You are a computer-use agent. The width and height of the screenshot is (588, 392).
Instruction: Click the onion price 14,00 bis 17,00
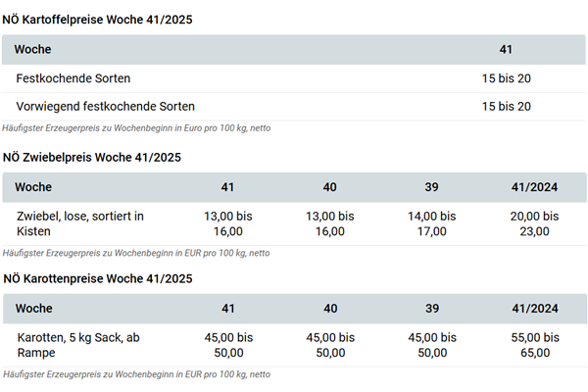point(430,223)
